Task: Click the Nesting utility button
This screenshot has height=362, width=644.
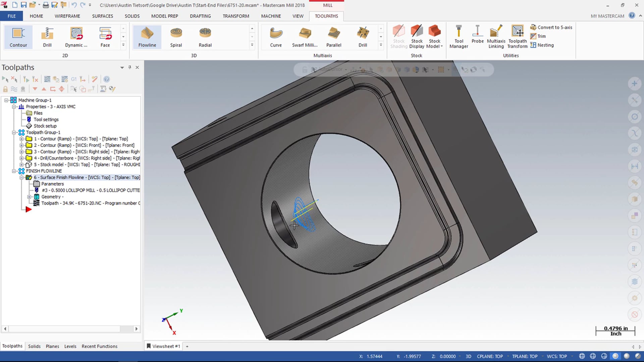Action: click(x=542, y=45)
